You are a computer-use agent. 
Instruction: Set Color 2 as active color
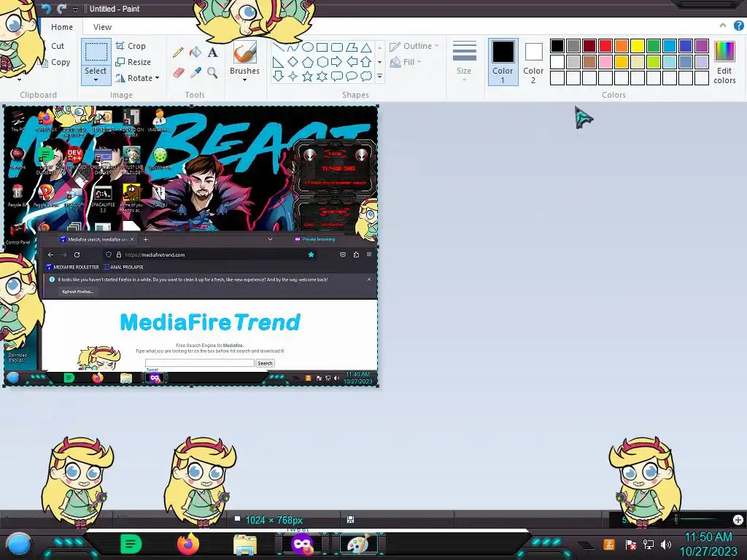point(533,62)
